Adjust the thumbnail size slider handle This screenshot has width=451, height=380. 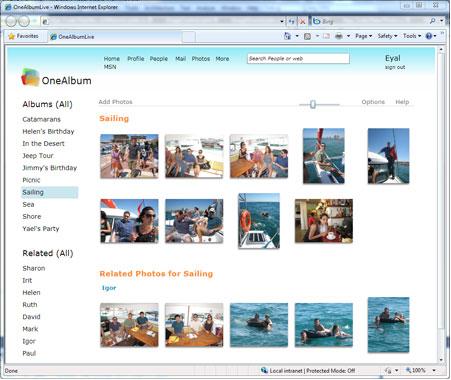tap(313, 104)
